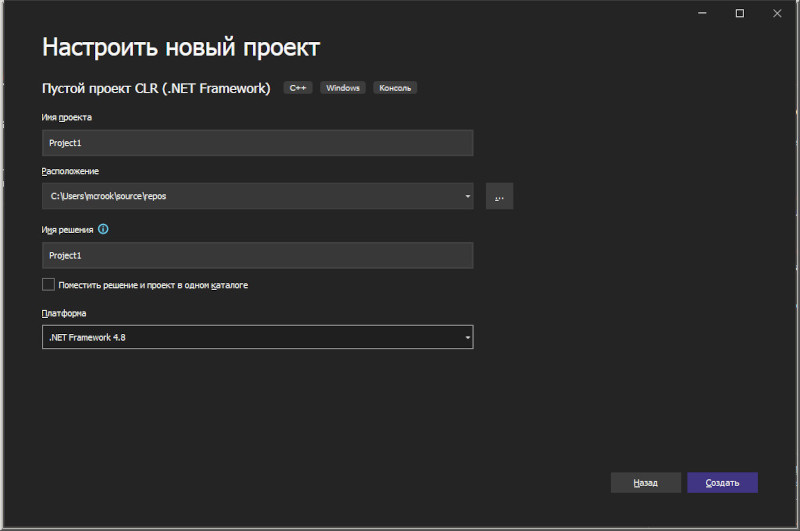The image size is (800, 531).
Task: Enable Поместить решение и проект в одном каталоге
Action: [x=48, y=285]
